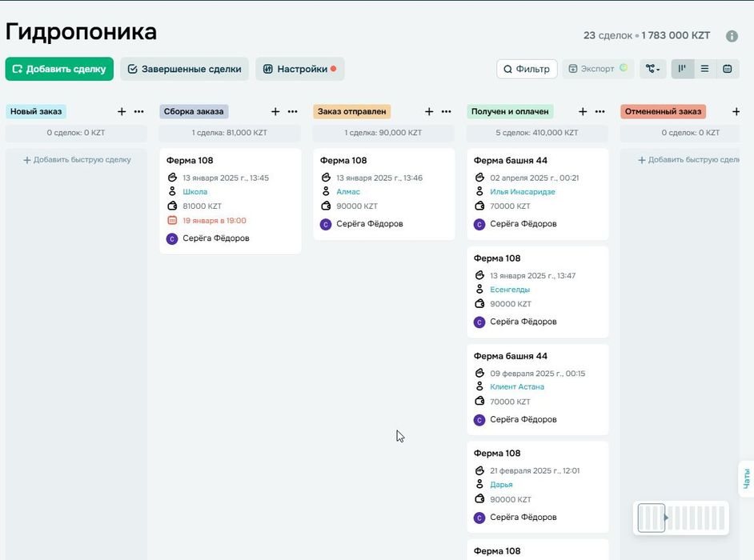
Task: Open Завершенные сделки list
Action: pyautogui.click(x=184, y=69)
